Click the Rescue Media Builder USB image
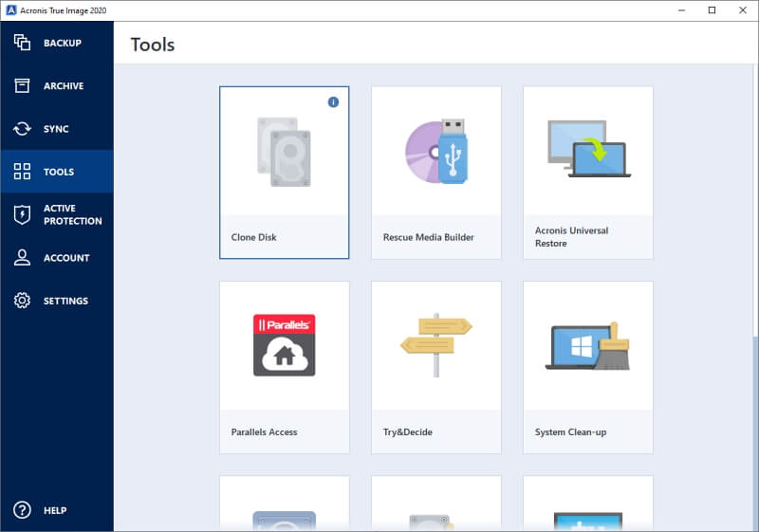This screenshot has height=532, width=759. (x=436, y=152)
